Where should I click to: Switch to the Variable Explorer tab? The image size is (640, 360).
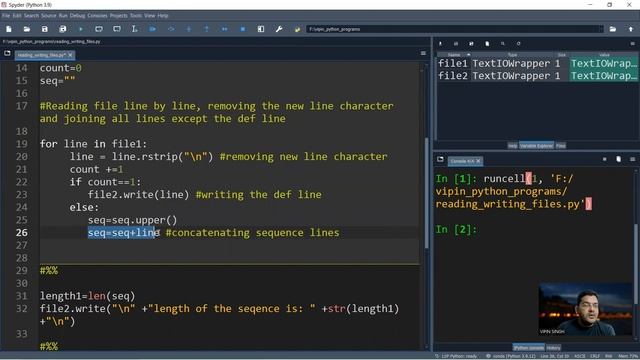(x=536, y=146)
